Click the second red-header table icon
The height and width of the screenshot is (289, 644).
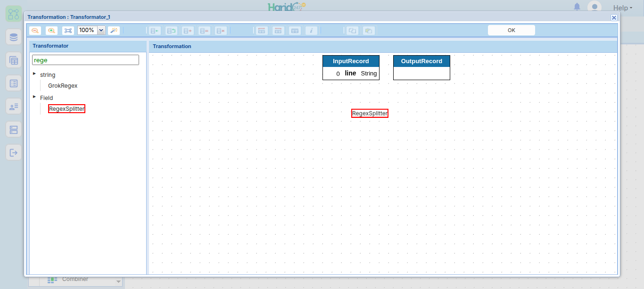point(278,30)
